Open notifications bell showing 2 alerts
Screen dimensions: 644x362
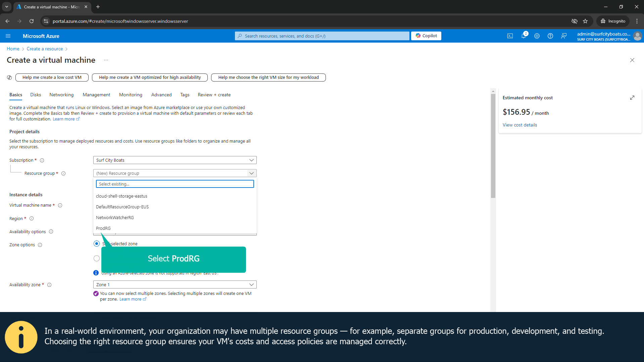click(524, 36)
